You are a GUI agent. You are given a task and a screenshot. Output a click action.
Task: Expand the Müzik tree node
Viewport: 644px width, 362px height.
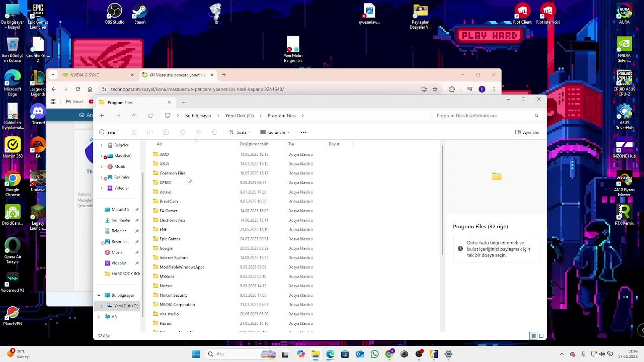102,166
